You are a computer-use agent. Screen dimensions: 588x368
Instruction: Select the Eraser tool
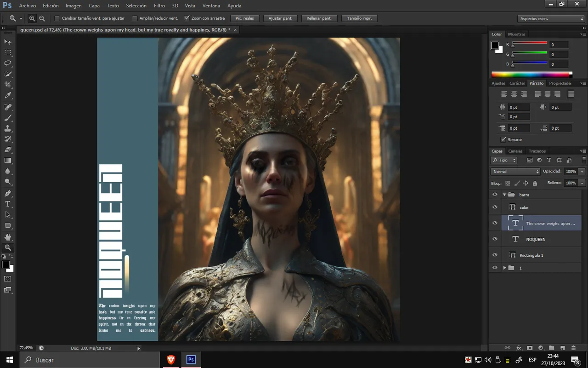(8, 149)
